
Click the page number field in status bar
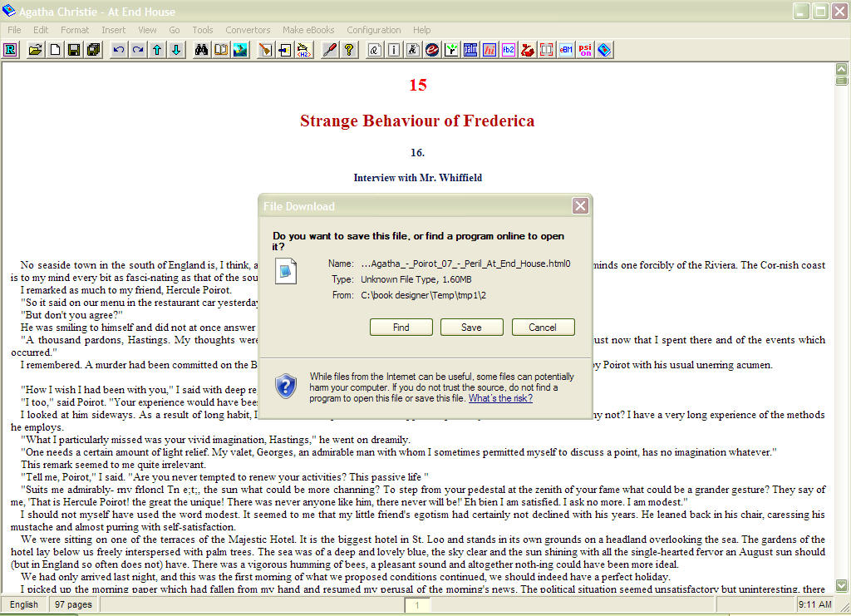click(417, 604)
